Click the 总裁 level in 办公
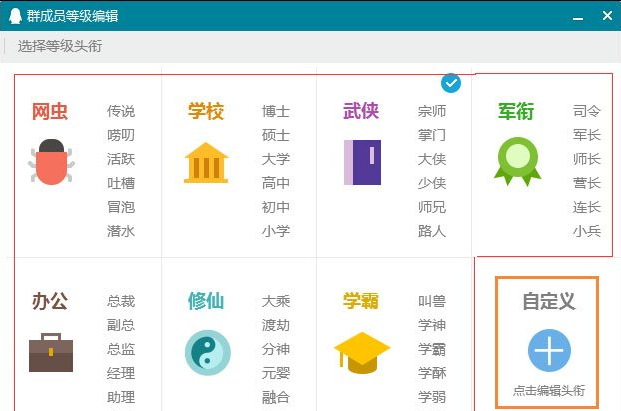Viewport: 621px width, 411px height. [121, 301]
